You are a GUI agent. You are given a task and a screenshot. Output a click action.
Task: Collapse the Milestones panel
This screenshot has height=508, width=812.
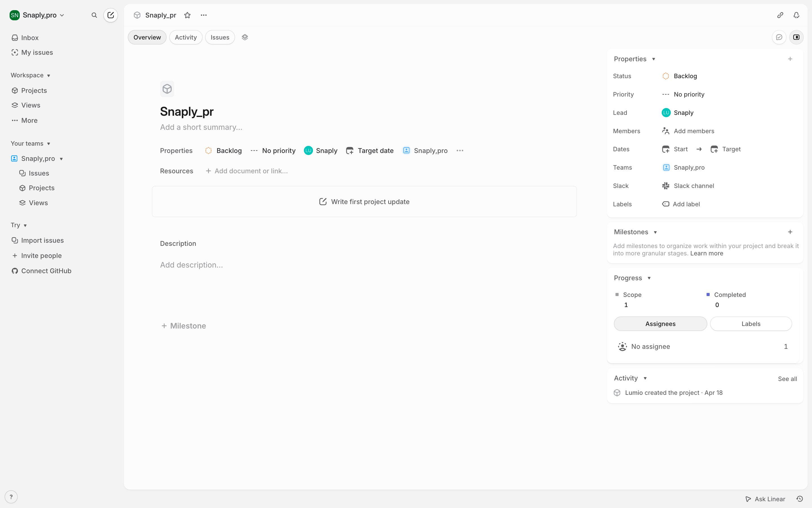[x=655, y=232]
